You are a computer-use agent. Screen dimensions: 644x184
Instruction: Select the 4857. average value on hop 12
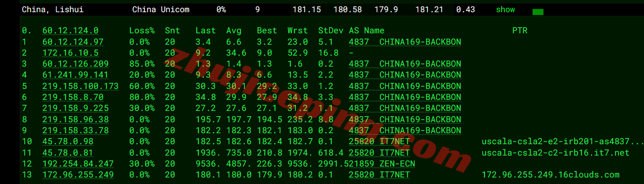tap(239, 164)
